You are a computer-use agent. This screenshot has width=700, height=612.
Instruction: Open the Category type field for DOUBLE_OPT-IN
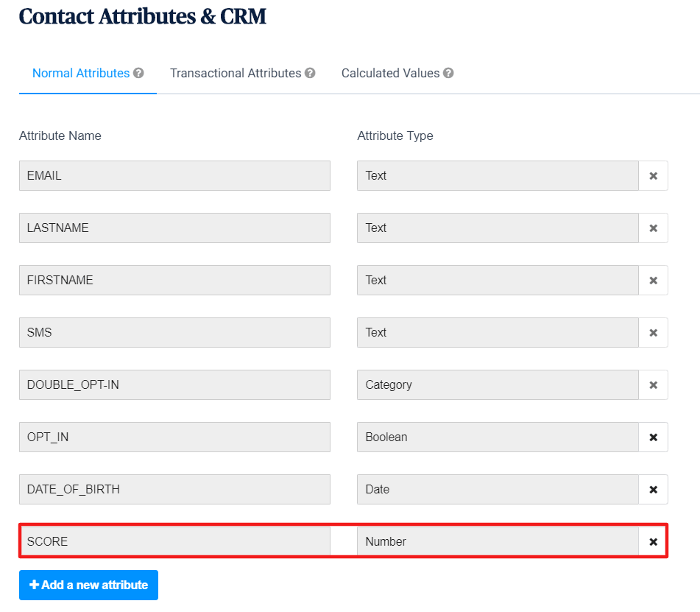tap(498, 384)
